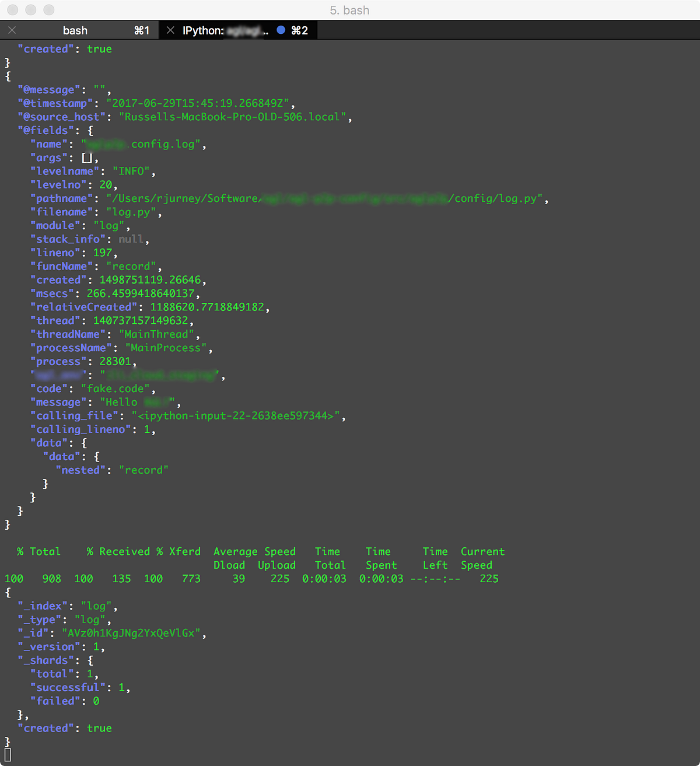
Task: Click the blue activity indicator on the IPython tab
Action: pyautogui.click(x=282, y=30)
